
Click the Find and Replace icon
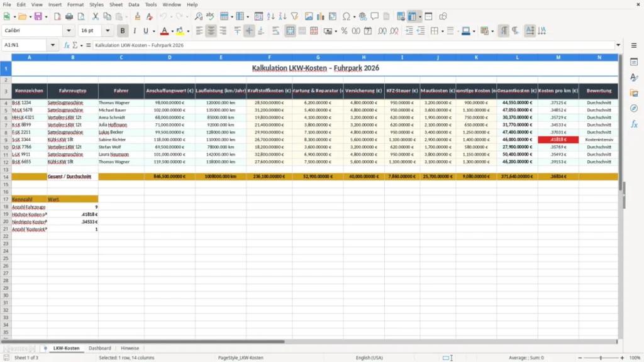click(198, 16)
